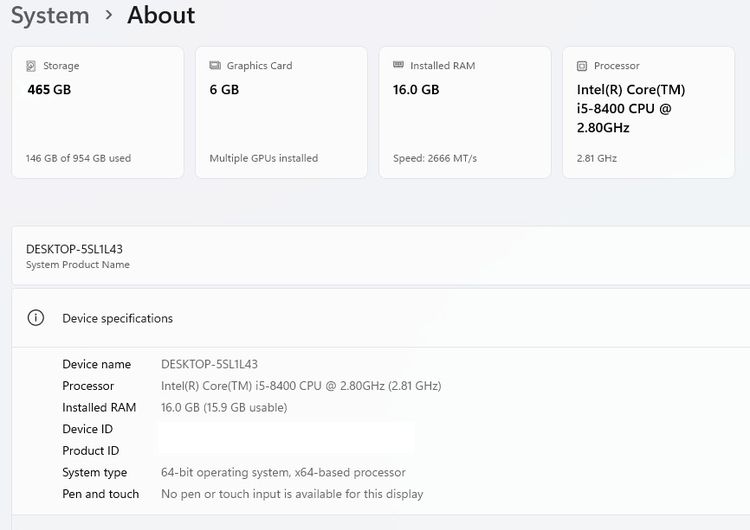Viewport: 750px width, 530px height.
Task: Click the System breadcrumb link
Action: pyautogui.click(x=50, y=16)
